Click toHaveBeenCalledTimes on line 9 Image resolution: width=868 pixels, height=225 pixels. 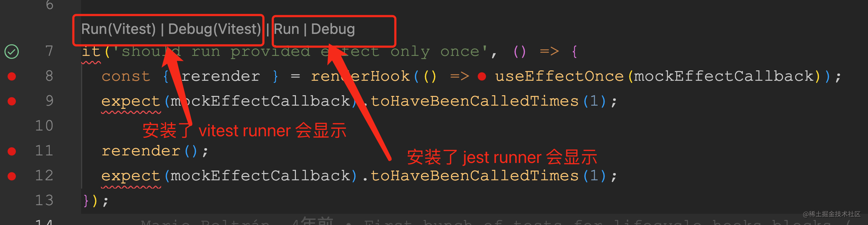pyautogui.click(x=474, y=101)
